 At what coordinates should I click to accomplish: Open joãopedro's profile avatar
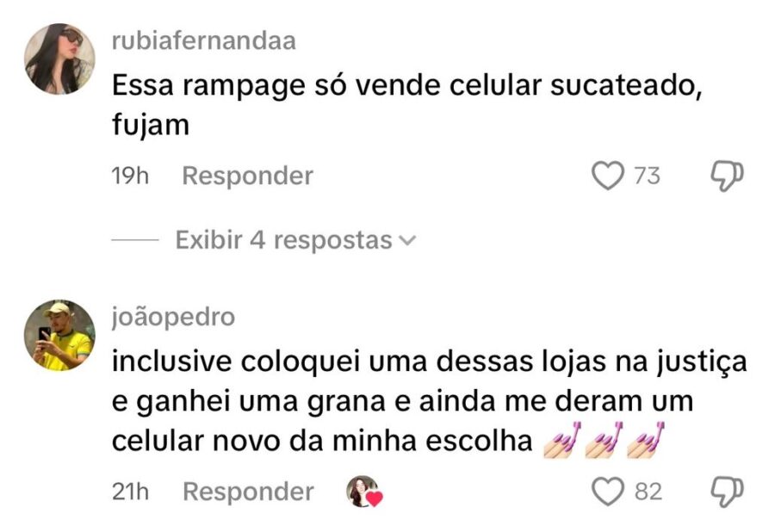tap(59, 335)
